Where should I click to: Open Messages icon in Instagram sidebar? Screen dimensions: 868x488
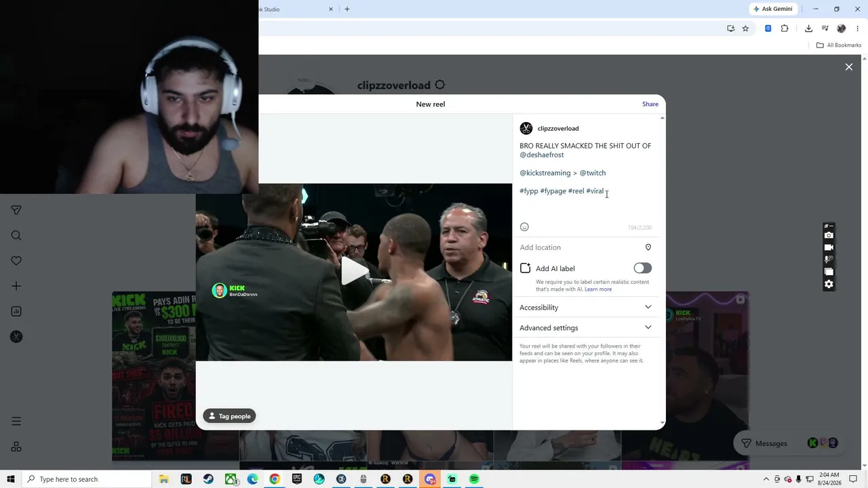16,210
